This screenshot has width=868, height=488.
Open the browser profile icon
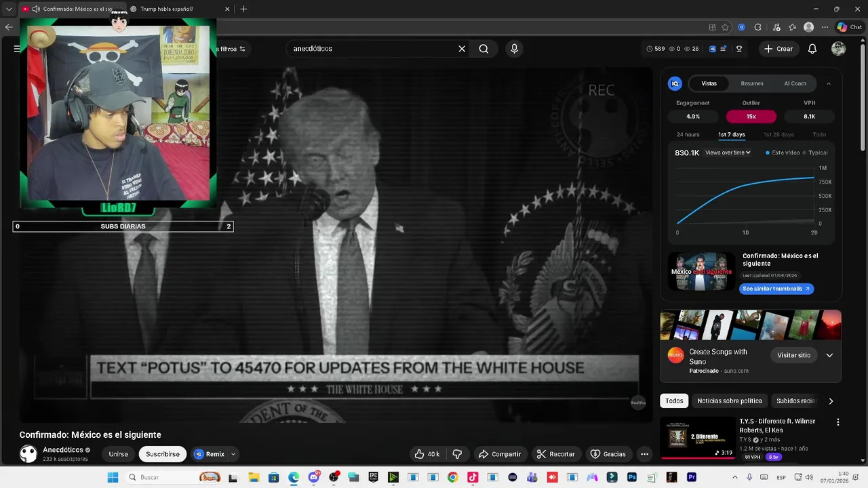click(808, 27)
